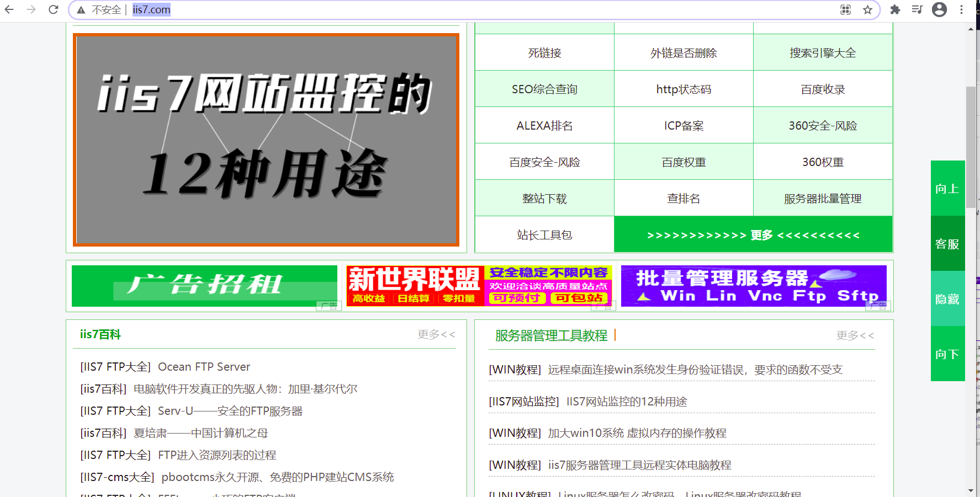This screenshot has width=980, height=497.
Task: Click the page vertical scrollbar thumb
Action: 971,147
